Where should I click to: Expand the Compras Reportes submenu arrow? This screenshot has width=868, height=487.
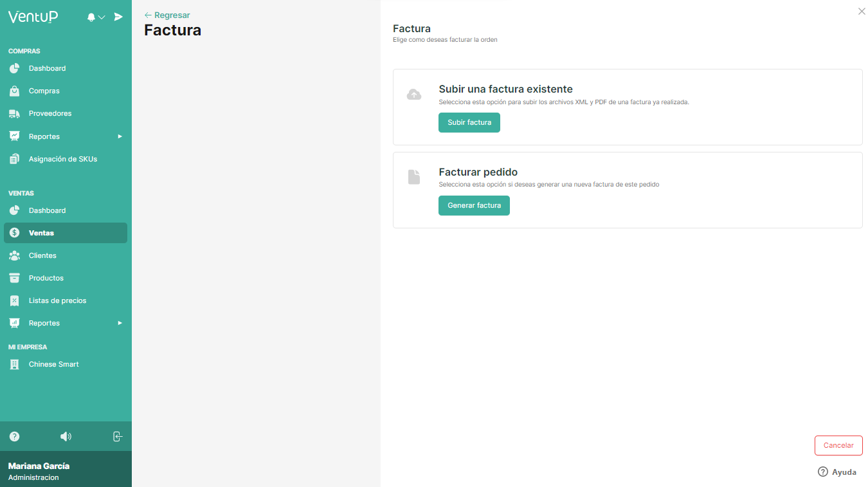tap(120, 136)
